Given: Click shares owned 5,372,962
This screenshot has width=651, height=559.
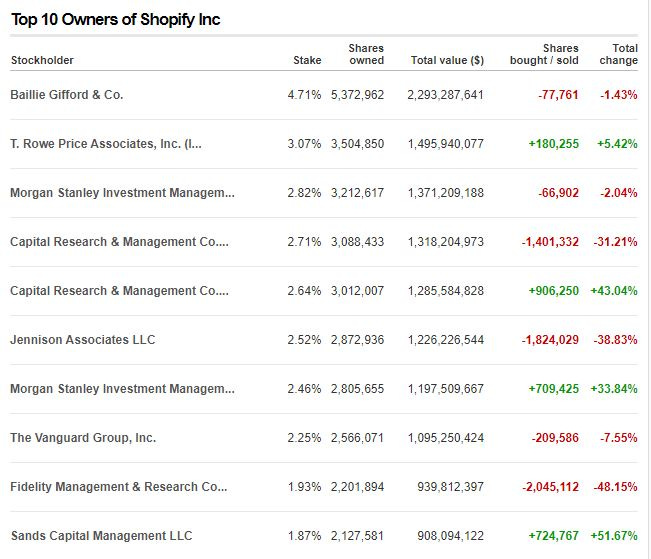Looking at the screenshot, I should (x=357, y=95).
